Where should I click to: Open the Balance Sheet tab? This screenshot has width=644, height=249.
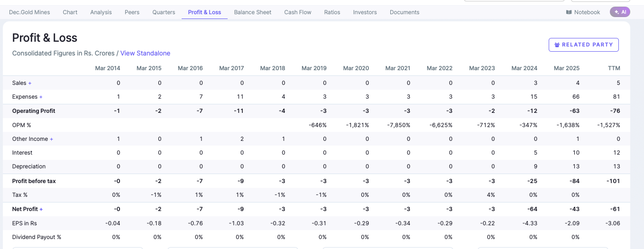pyautogui.click(x=252, y=12)
